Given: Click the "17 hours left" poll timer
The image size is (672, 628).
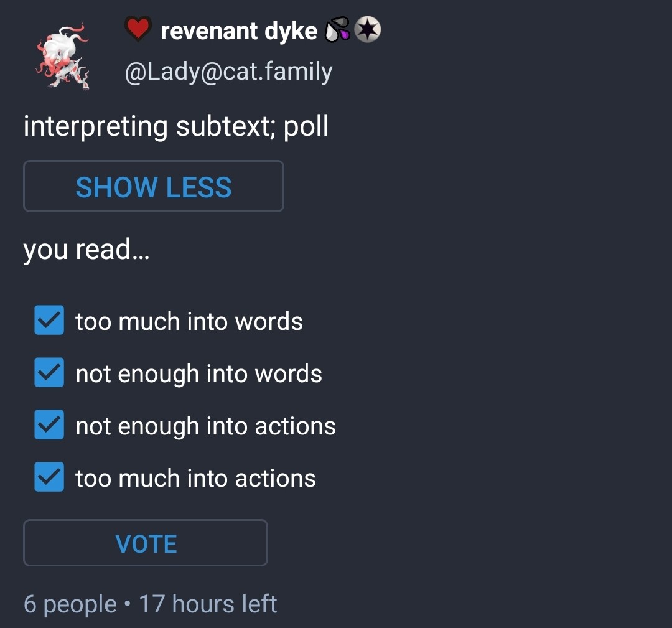Looking at the screenshot, I should click(x=208, y=604).
